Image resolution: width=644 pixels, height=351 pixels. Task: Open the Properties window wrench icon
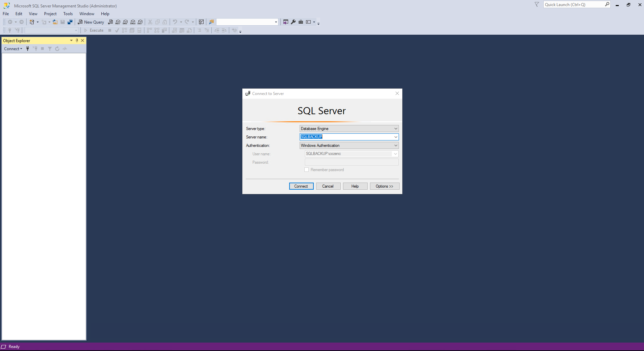pyautogui.click(x=293, y=22)
